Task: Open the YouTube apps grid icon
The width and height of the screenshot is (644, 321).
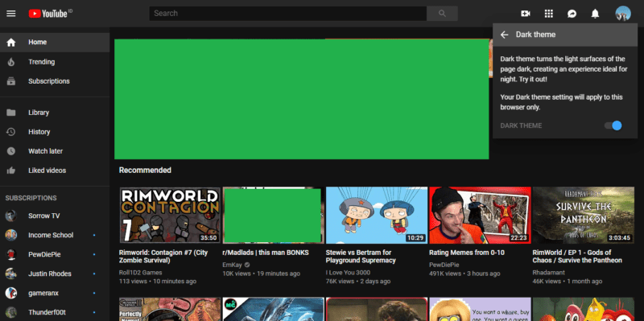Action: (549, 14)
